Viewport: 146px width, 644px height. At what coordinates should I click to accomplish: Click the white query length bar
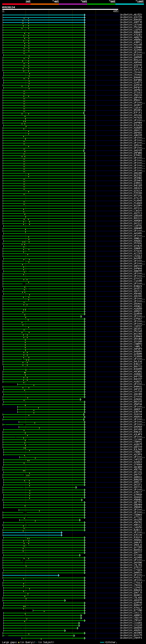(60, 10)
